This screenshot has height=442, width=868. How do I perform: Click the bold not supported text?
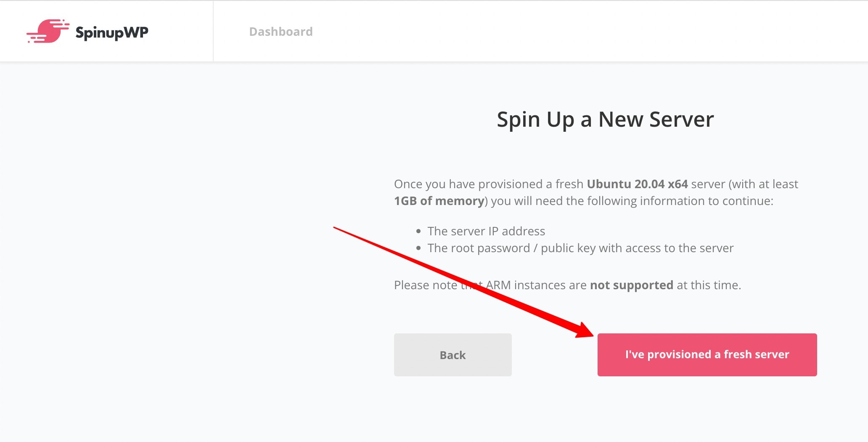[x=632, y=285]
